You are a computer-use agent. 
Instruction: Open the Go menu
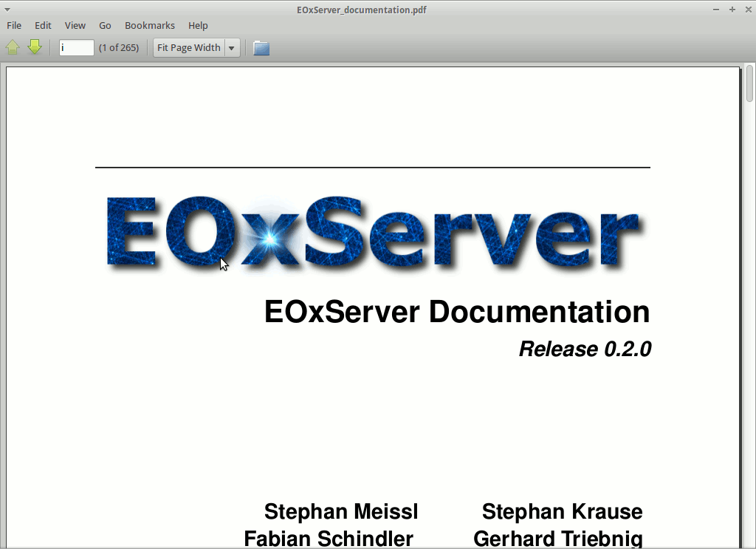click(105, 26)
